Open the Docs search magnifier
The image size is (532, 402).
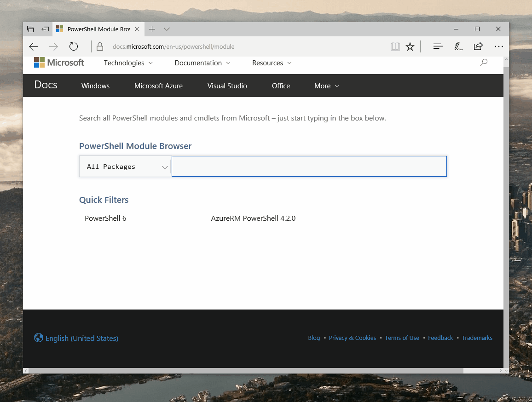click(x=484, y=62)
